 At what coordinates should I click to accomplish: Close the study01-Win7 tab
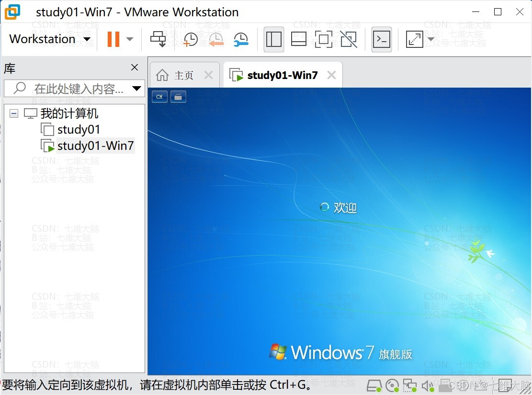pyautogui.click(x=331, y=75)
